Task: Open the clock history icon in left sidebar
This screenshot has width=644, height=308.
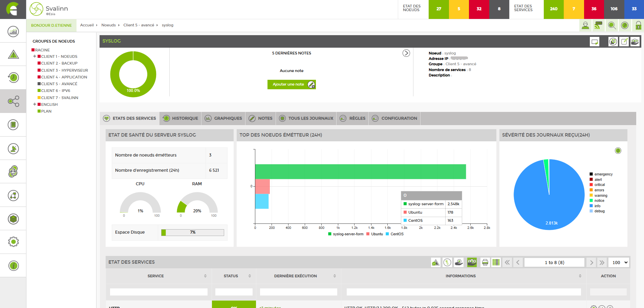Action: tap(13, 77)
